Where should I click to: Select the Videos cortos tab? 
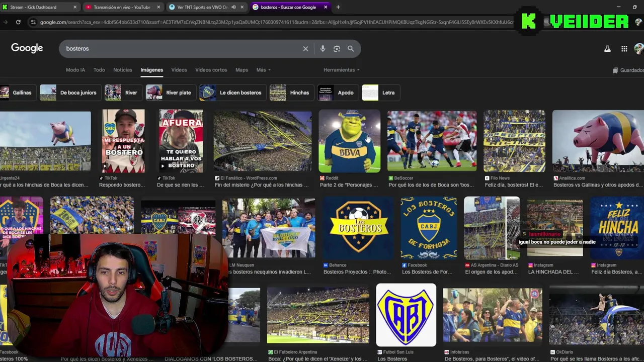tap(211, 70)
